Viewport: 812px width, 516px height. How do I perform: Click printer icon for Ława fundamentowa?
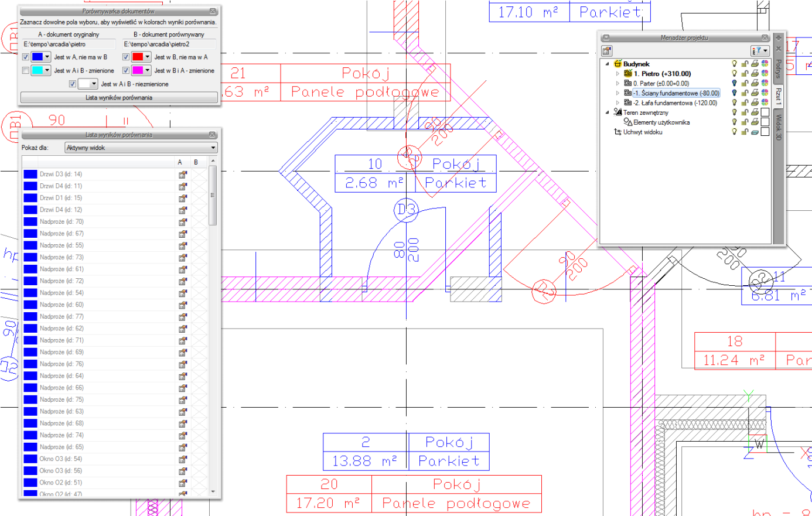click(x=755, y=102)
